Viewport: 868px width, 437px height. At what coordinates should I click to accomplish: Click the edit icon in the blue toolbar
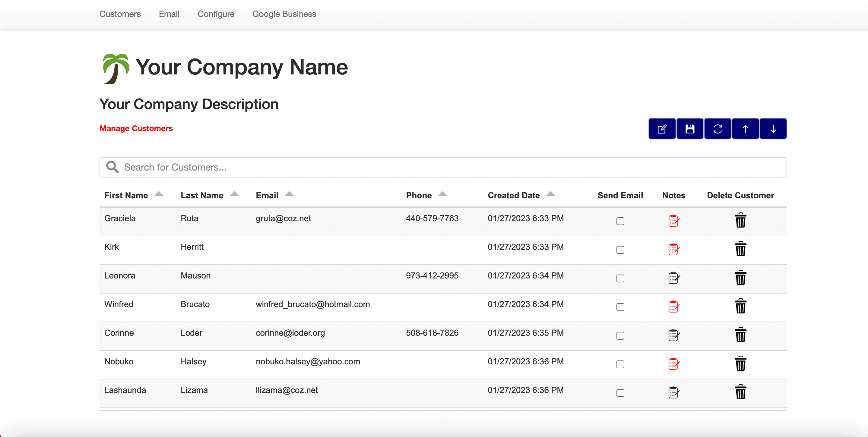(x=662, y=129)
